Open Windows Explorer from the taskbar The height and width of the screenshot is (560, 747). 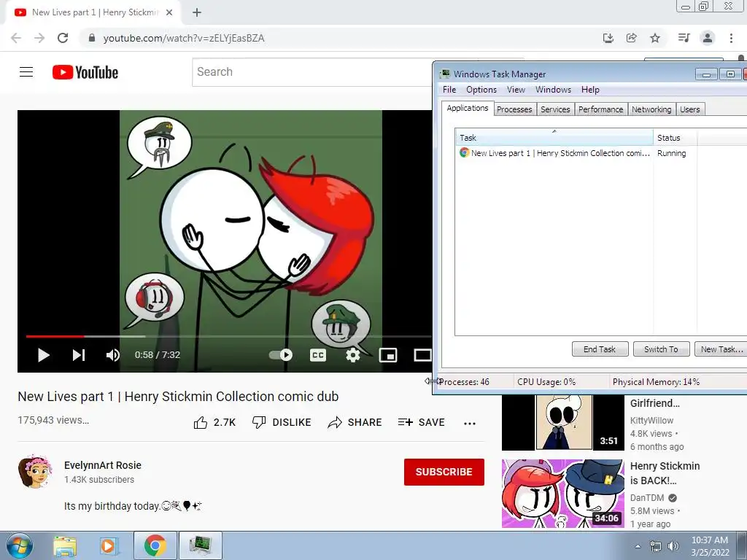(65, 546)
